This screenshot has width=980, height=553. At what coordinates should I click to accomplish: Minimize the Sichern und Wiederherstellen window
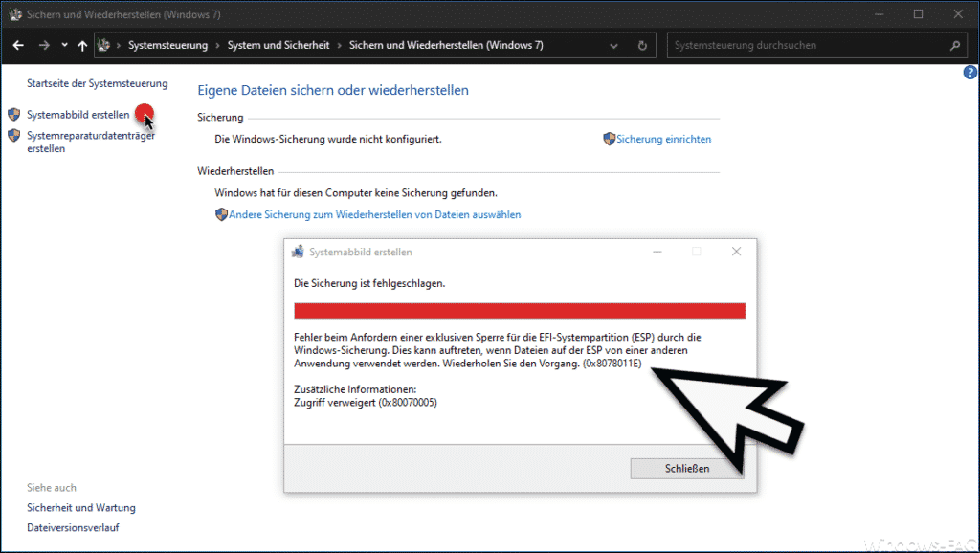coord(879,14)
